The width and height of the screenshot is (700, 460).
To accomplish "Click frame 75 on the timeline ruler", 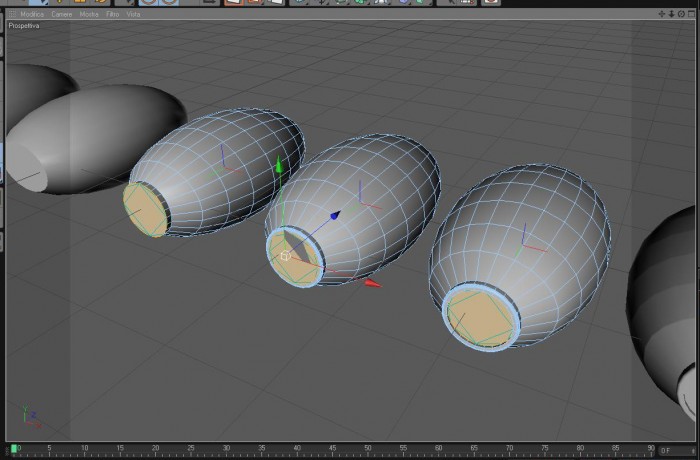I will (x=545, y=448).
